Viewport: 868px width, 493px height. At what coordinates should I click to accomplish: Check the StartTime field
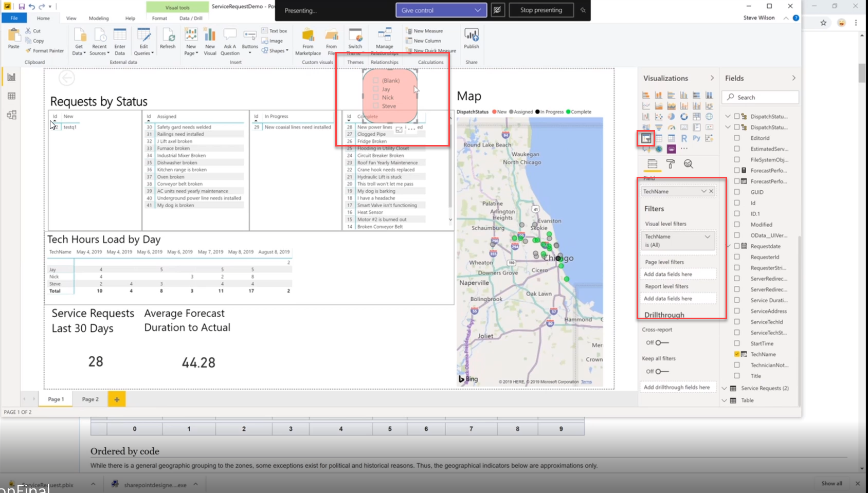pyautogui.click(x=737, y=343)
